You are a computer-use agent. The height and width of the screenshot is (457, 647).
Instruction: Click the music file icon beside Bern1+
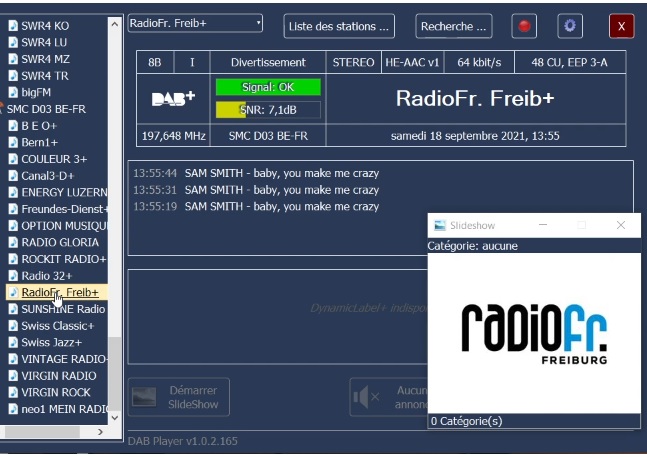tap(13, 142)
